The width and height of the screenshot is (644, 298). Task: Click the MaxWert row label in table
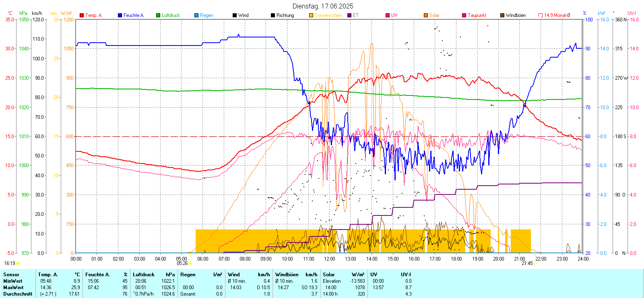13,288
